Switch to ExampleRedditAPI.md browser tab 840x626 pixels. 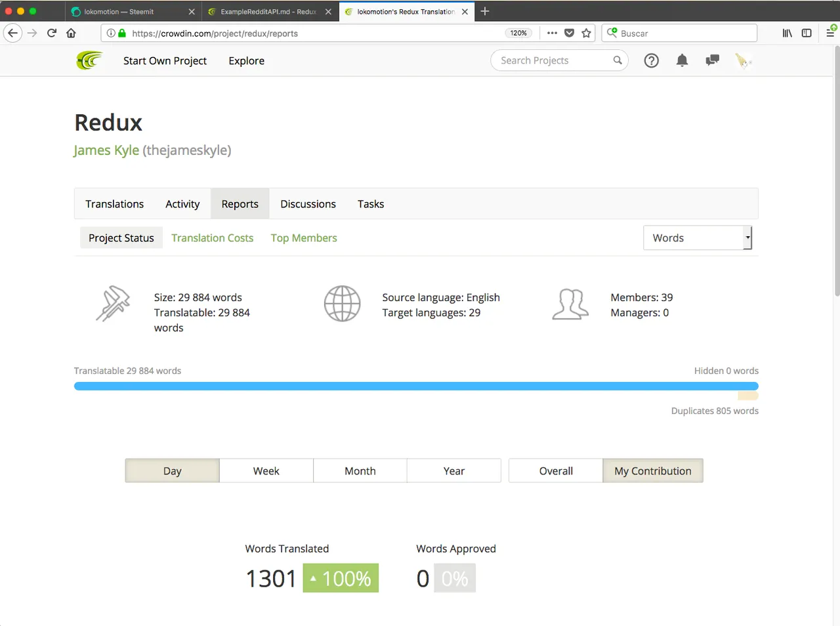tap(268, 12)
